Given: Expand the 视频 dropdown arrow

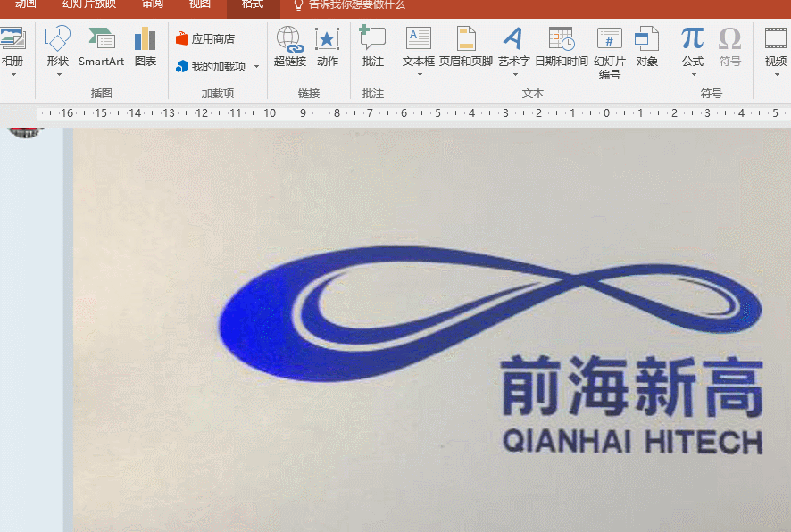Looking at the screenshot, I should (778, 75).
